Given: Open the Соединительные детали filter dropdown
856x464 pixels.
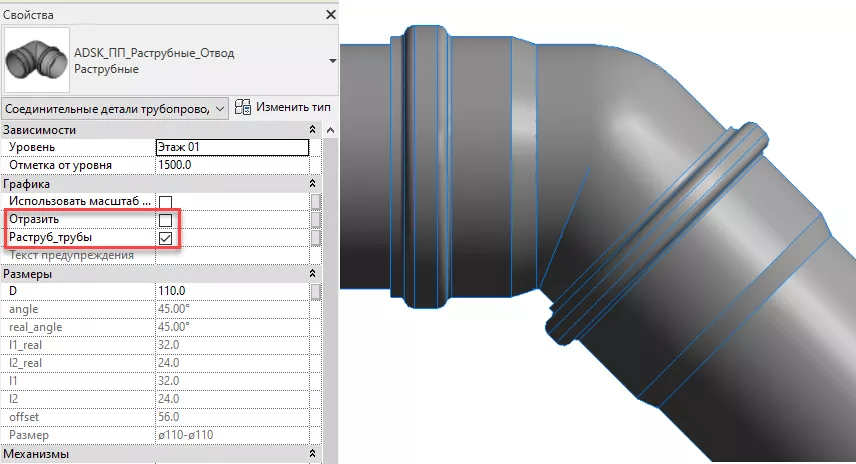Looking at the screenshot, I should 113,108.
